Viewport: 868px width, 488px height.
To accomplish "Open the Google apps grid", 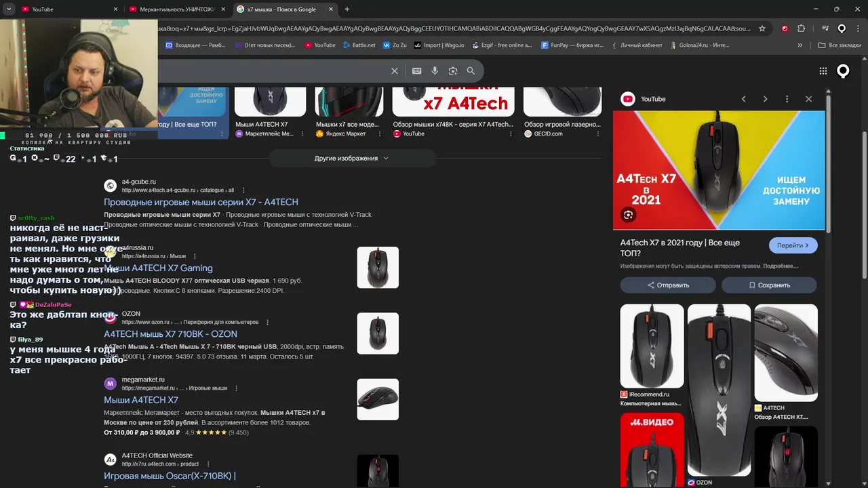I will (x=823, y=70).
